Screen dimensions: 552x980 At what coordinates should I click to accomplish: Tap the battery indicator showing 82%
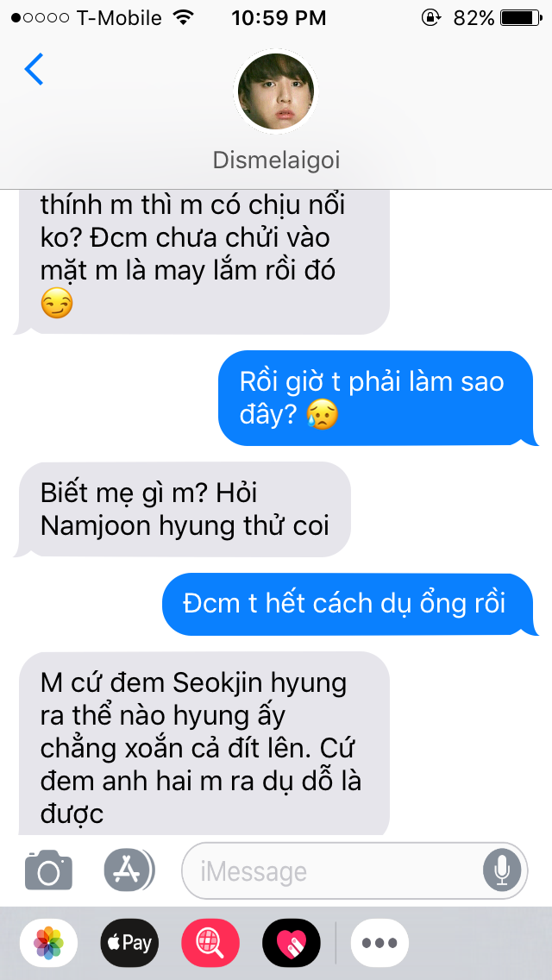pyautogui.click(x=498, y=18)
